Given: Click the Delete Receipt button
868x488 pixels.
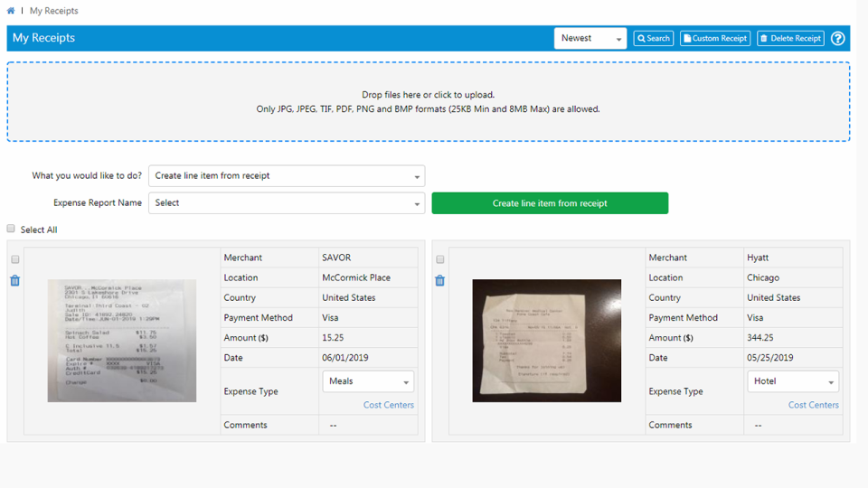Looking at the screenshot, I should click(790, 38).
